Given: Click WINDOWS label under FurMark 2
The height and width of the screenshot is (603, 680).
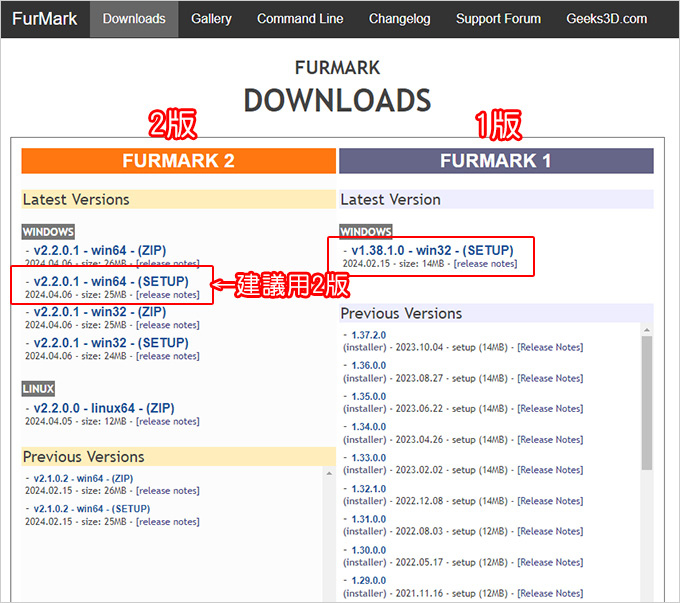Looking at the screenshot, I should click(48, 232).
